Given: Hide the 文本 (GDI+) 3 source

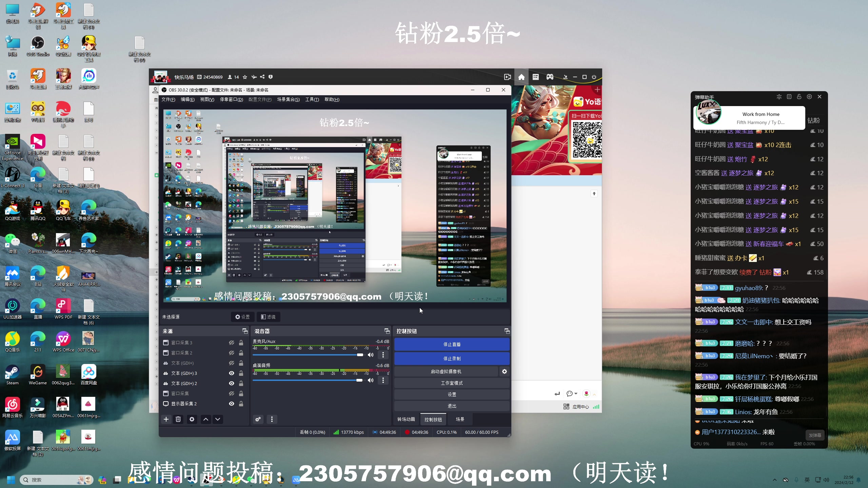Looking at the screenshot, I should pyautogui.click(x=232, y=373).
